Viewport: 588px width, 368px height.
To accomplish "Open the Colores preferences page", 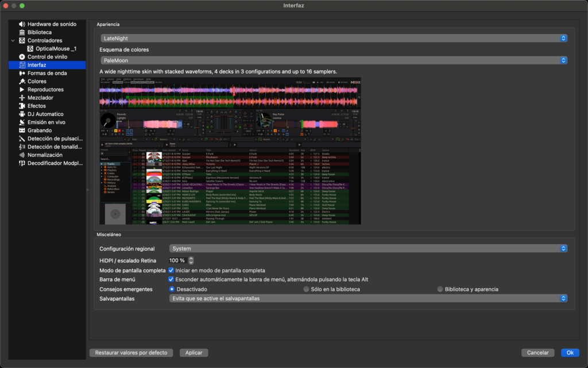I will tap(37, 82).
